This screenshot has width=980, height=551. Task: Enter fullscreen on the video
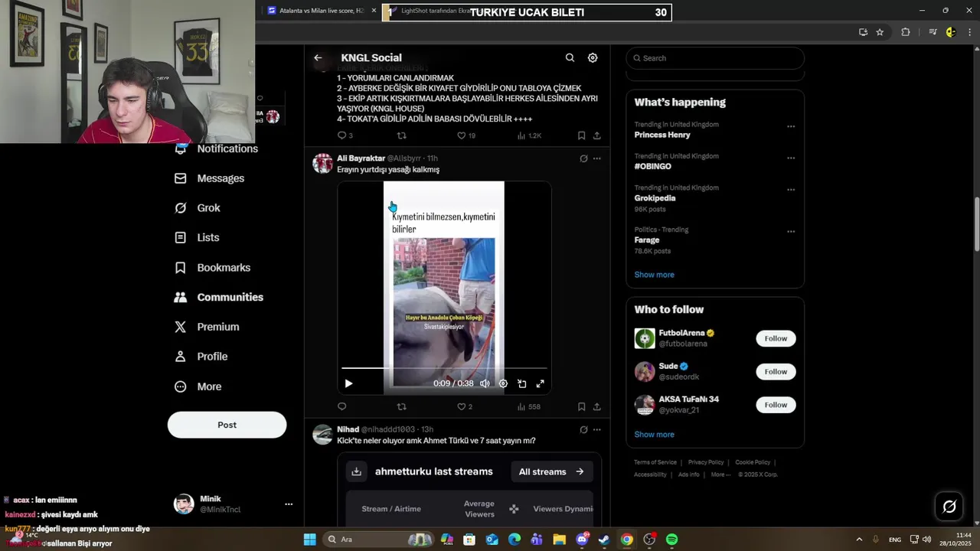[541, 383]
